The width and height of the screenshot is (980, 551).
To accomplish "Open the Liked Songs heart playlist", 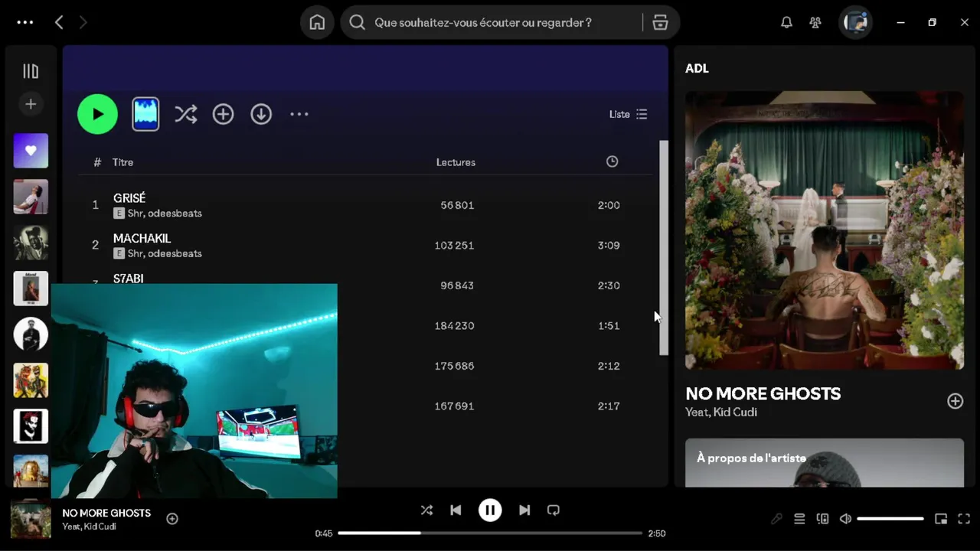I will [31, 151].
